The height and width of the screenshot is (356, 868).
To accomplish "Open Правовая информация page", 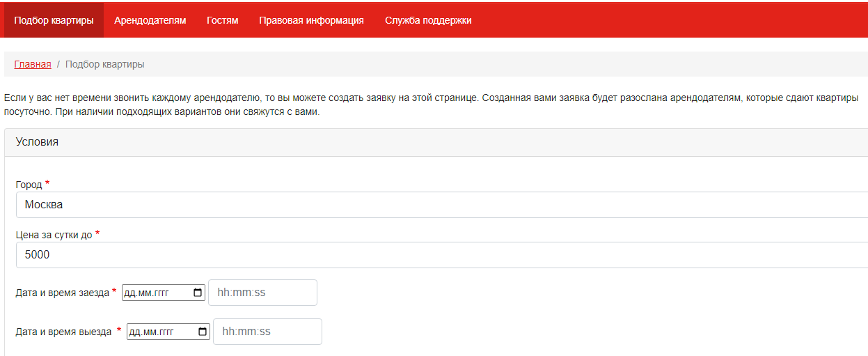I will point(311,20).
